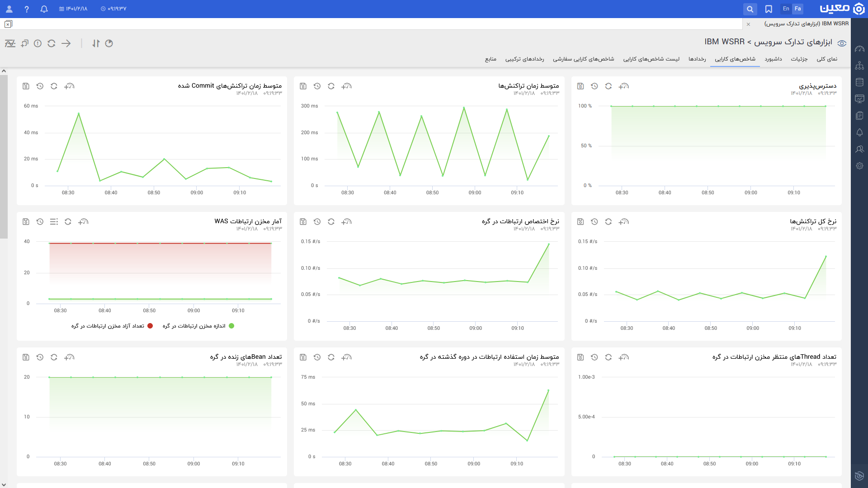Open the notifications bell in the top bar
Viewport: 868px width, 488px height.
pos(44,9)
